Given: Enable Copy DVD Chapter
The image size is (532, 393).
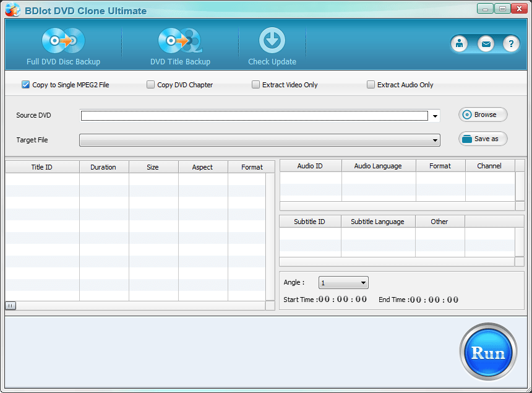Looking at the screenshot, I should tap(150, 85).
